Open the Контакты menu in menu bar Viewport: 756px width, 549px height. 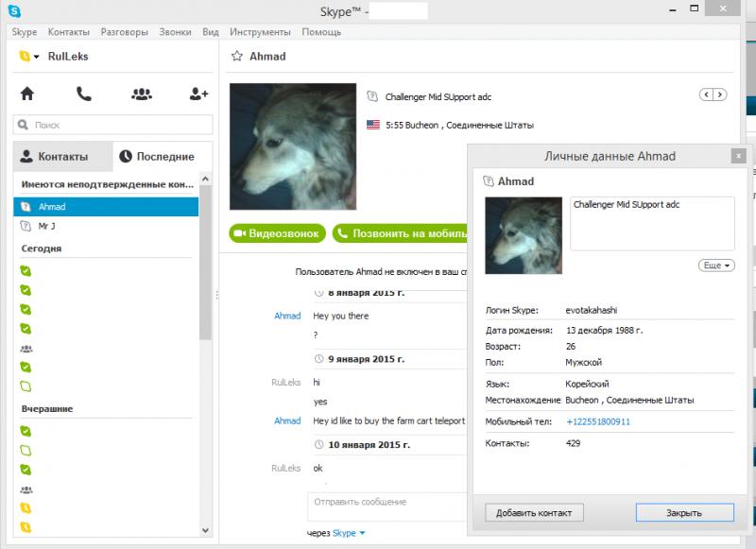pos(68,32)
